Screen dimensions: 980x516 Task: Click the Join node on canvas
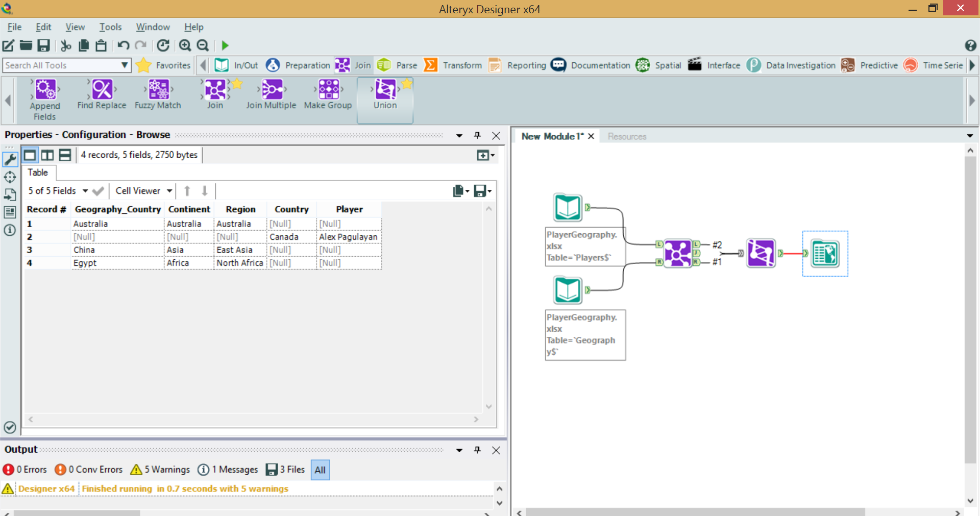(x=677, y=253)
